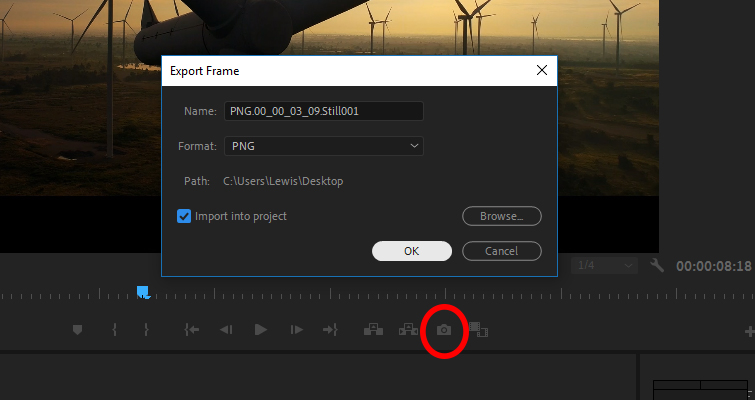Image resolution: width=755 pixels, height=400 pixels.
Task: Click the 00:00:08:18 duration timecode
Action: pos(714,266)
